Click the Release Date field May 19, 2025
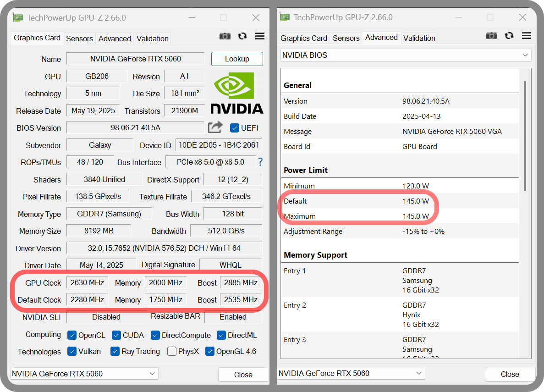This screenshot has height=392, width=544. (x=93, y=110)
